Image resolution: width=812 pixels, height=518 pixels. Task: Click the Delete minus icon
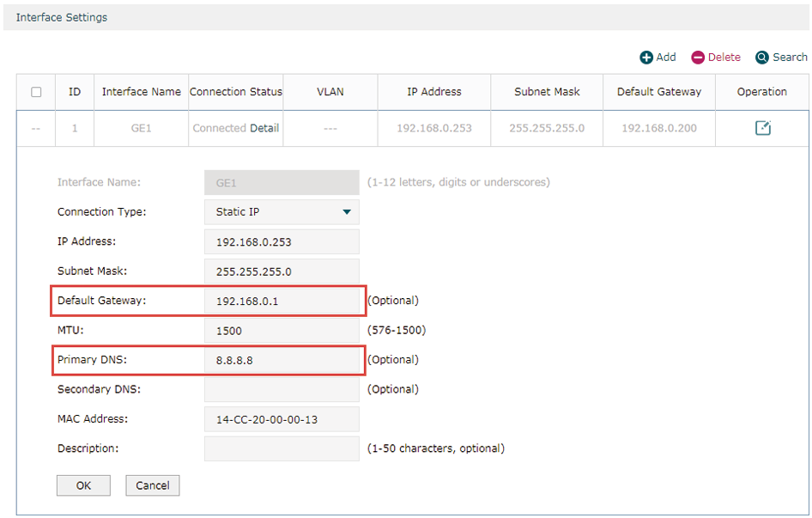tap(698, 58)
